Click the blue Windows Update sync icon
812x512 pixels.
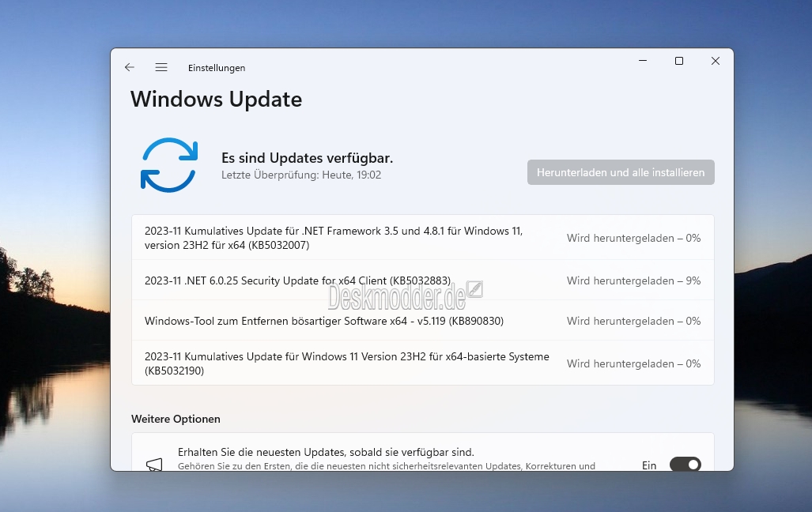click(x=169, y=165)
